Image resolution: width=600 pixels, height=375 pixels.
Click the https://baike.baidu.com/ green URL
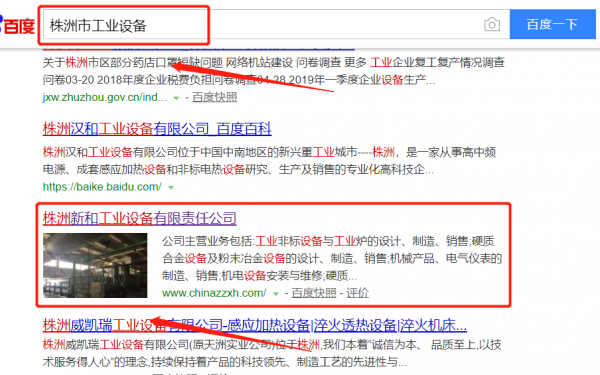[x=102, y=187]
